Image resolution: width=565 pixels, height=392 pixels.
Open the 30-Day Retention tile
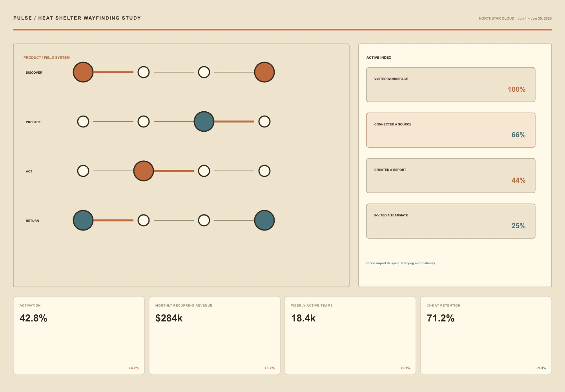pyautogui.click(x=486, y=336)
